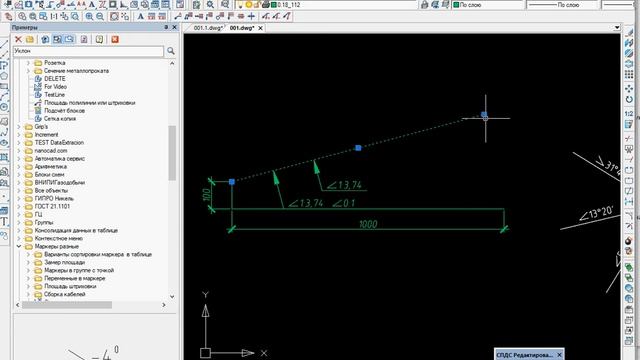
Task: Click the 1000 dimension text in drawing
Action: [368, 224]
